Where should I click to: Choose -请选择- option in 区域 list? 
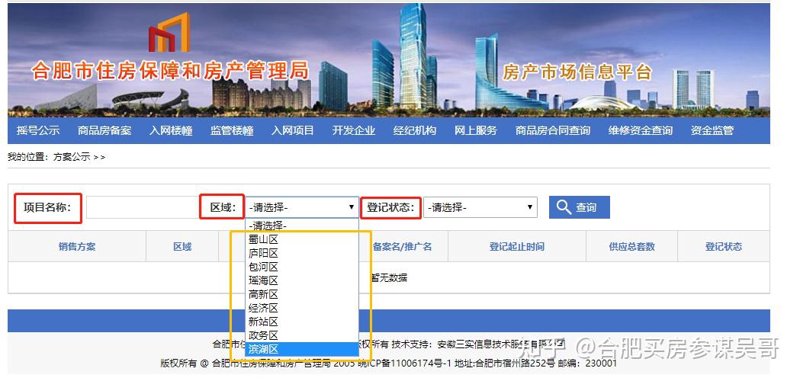click(x=302, y=225)
